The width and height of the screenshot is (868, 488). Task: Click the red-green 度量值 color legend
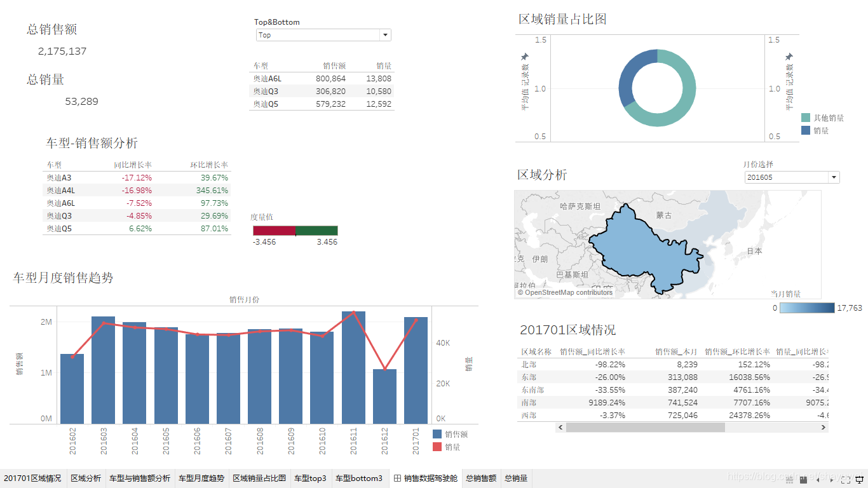(x=295, y=231)
